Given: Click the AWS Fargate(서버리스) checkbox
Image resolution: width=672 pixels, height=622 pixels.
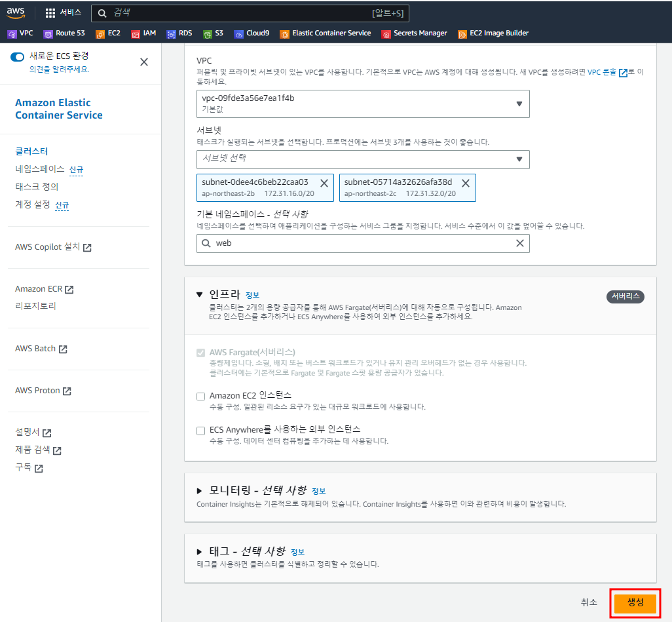Looking at the screenshot, I should [x=200, y=353].
